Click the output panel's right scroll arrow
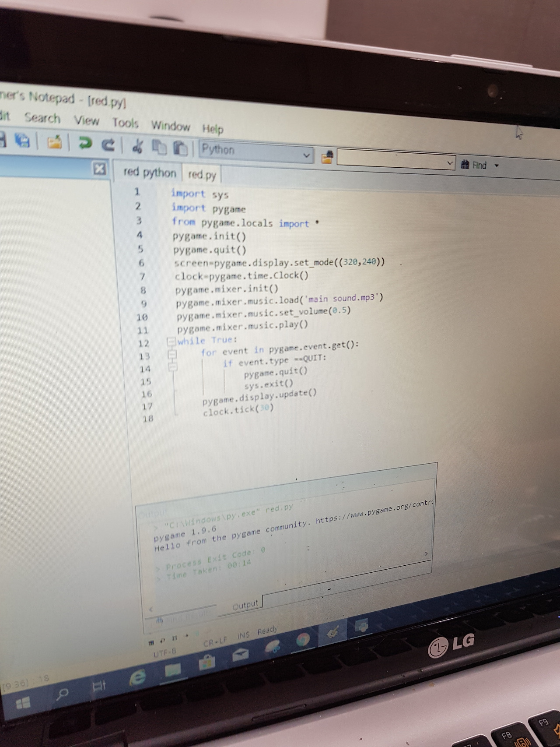560x747 pixels. (427, 554)
